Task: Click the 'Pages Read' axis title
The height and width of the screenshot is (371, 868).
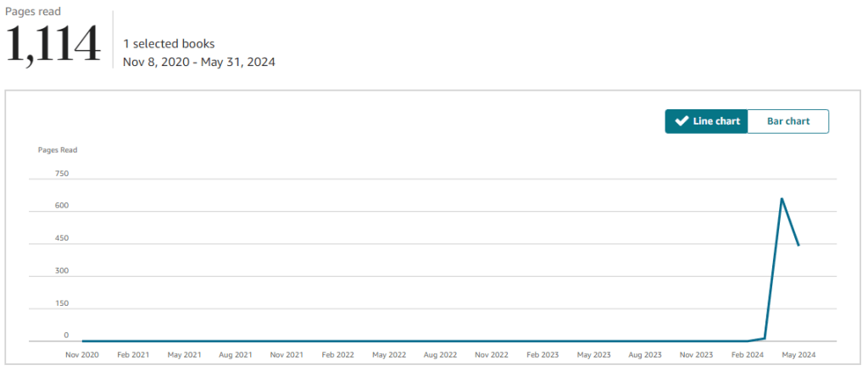Action: pyautogui.click(x=58, y=150)
